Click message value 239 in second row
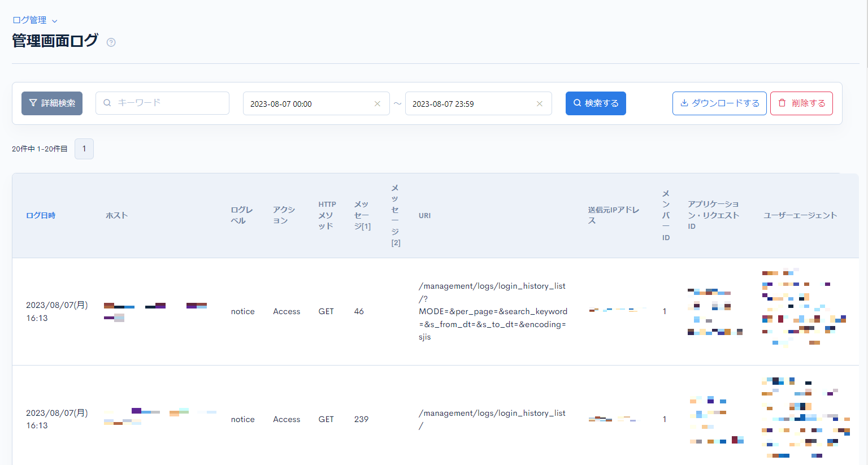The image size is (868, 465). pos(361,419)
